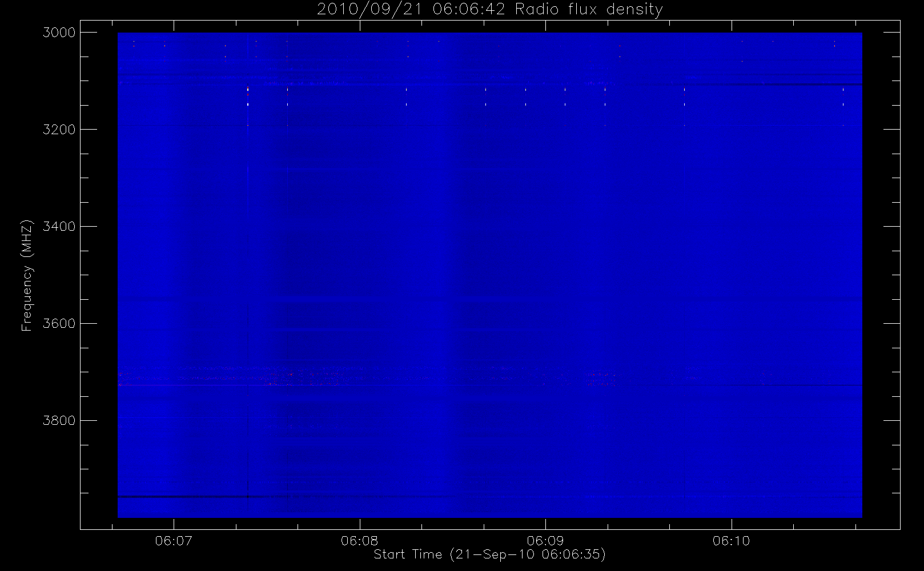Click the 06:07 time tick label
924x571 pixels.
[x=174, y=541]
